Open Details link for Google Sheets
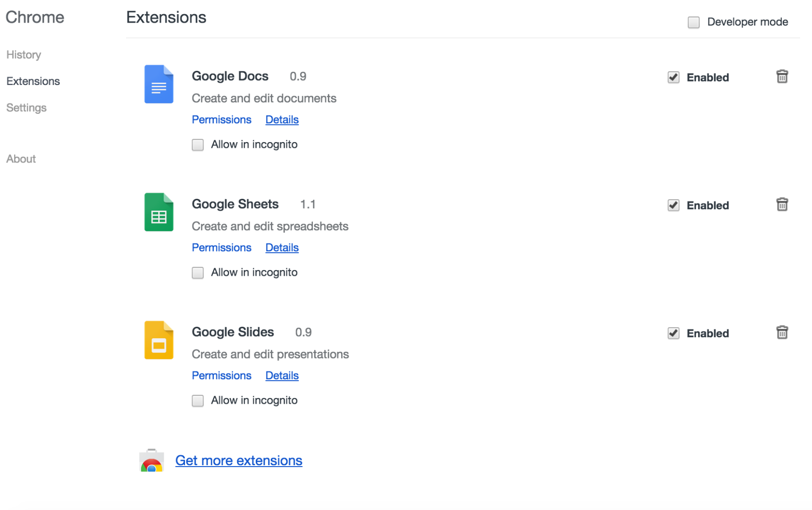 (282, 248)
